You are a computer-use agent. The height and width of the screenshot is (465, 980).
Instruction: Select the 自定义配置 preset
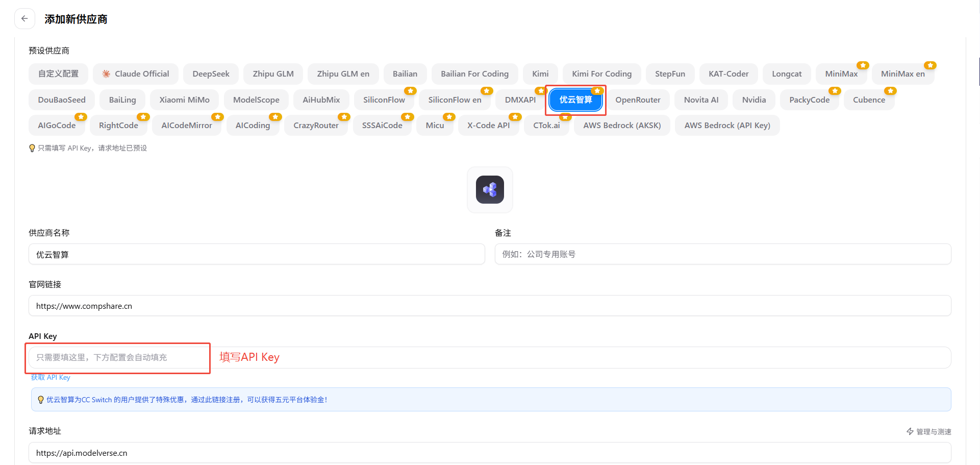(x=58, y=74)
